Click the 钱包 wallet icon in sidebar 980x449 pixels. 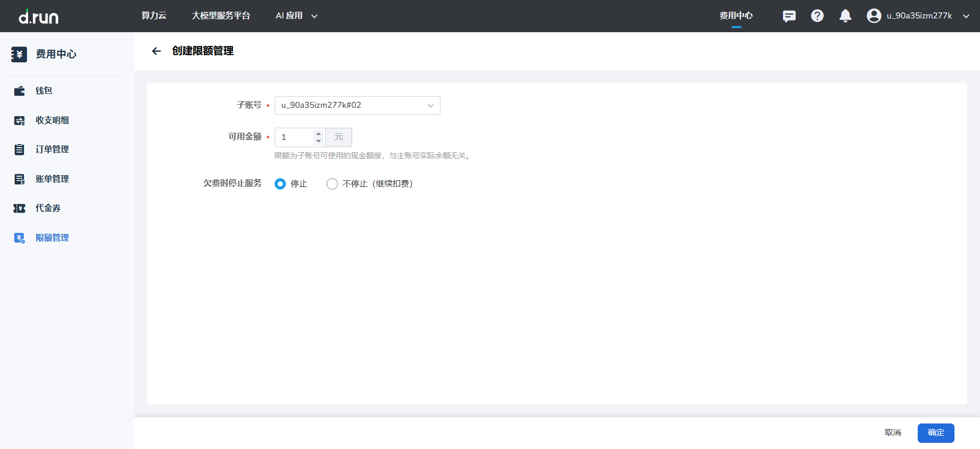(x=19, y=91)
